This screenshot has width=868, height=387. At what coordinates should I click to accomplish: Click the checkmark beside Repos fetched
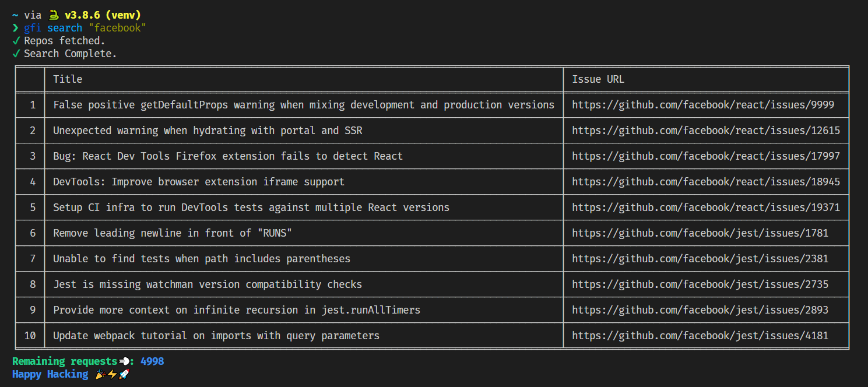tap(16, 41)
